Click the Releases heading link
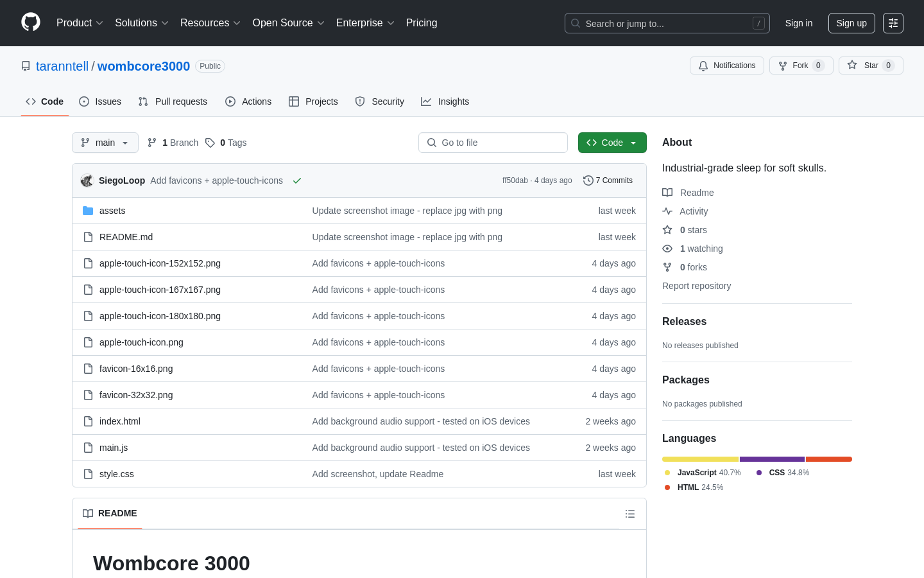The width and height of the screenshot is (924, 578). pos(684,322)
